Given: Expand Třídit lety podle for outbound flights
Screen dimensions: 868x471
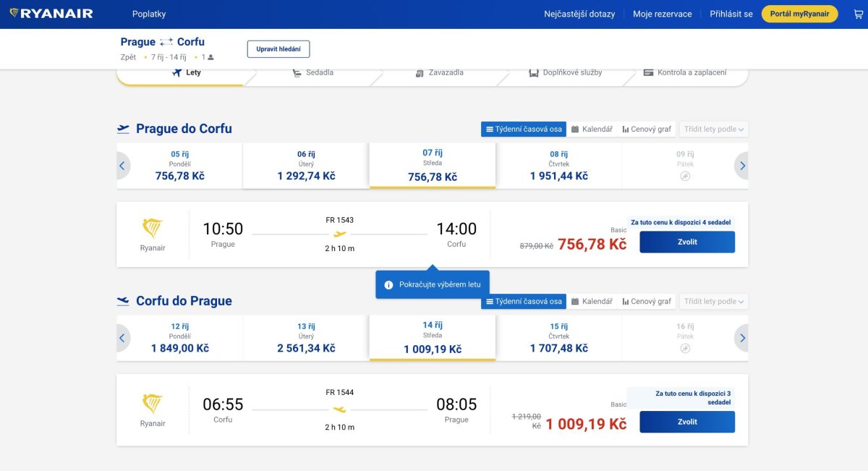Looking at the screenshot, I should [x=714, y=129].
